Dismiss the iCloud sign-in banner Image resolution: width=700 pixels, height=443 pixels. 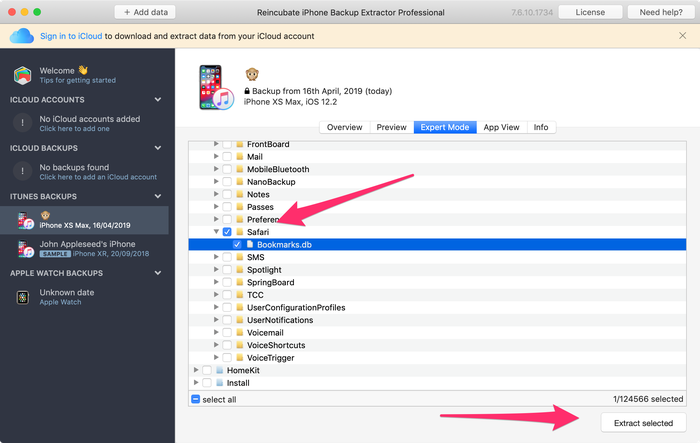(x=682, y=36)
